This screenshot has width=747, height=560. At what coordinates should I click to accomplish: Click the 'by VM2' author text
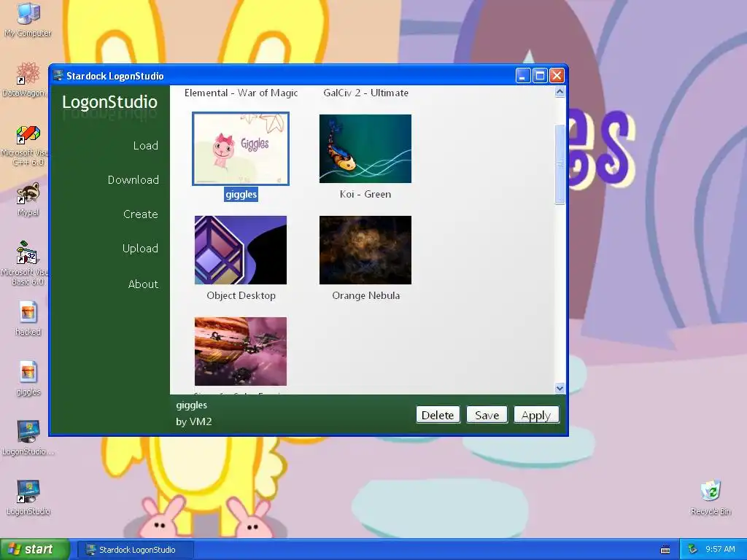click(x=194, y=422)
